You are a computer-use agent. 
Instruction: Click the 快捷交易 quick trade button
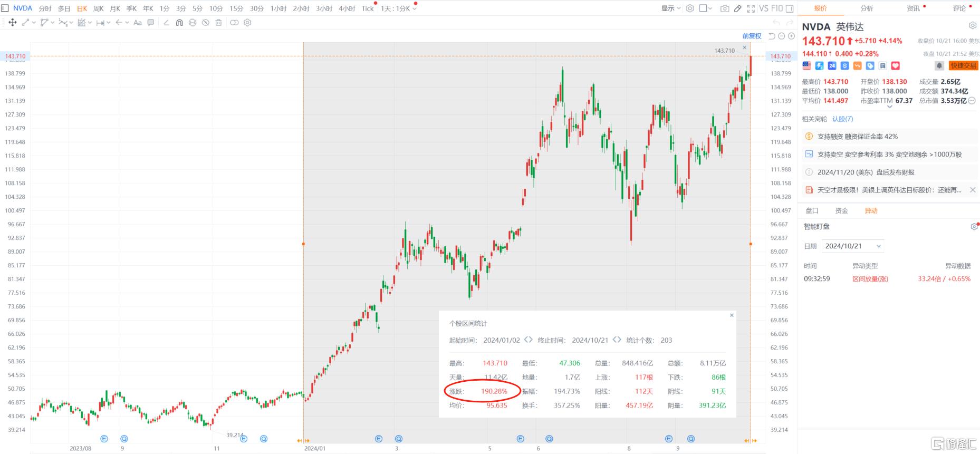point(963,65)
